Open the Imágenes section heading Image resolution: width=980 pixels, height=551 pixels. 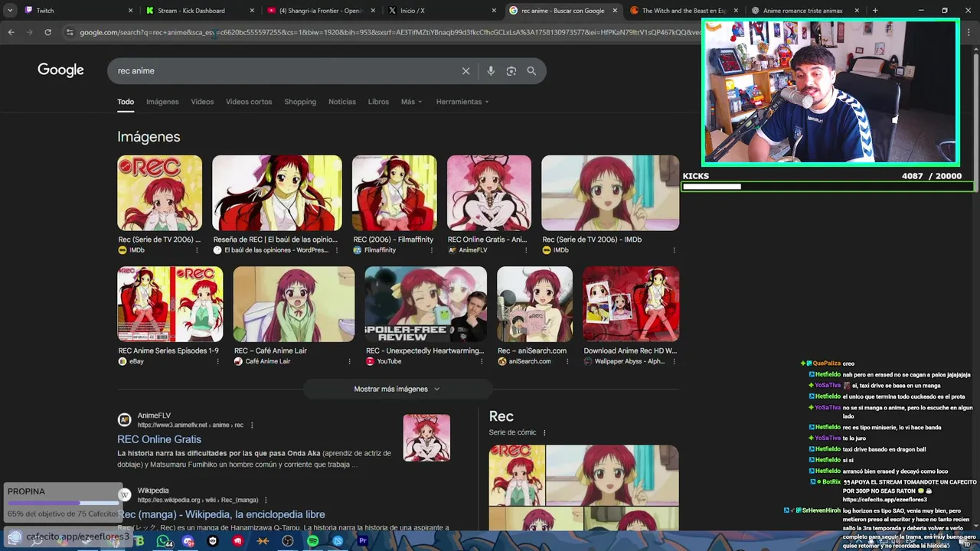[x=149, y=137]
